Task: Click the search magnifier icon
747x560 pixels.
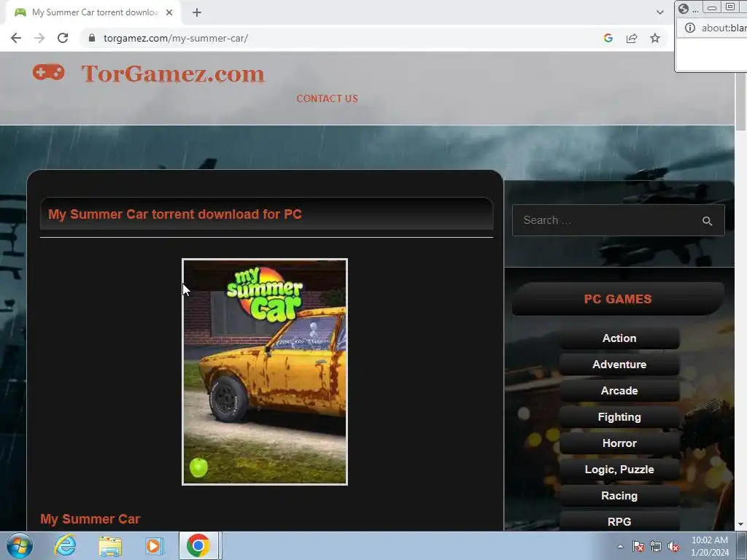Action: [707, 221]
